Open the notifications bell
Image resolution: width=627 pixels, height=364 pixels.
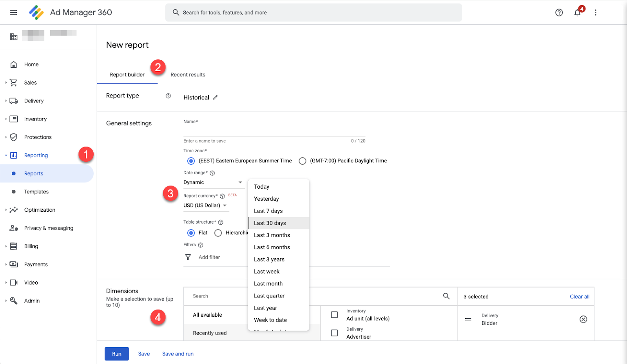[577, 13]
